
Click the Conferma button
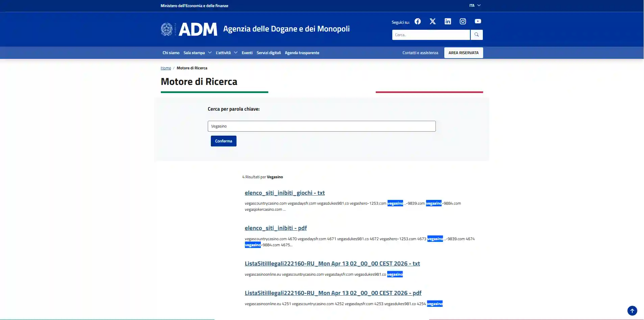click(x=224, y=141)
